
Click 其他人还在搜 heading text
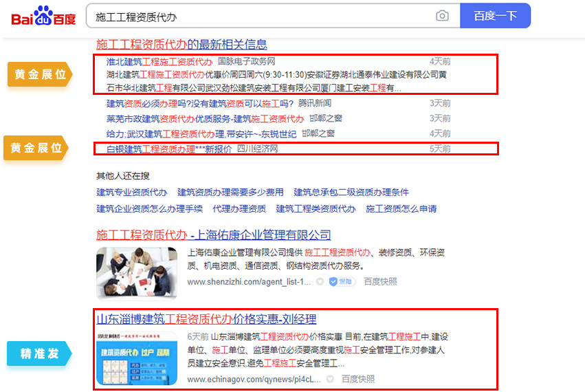tap(123, 176)
